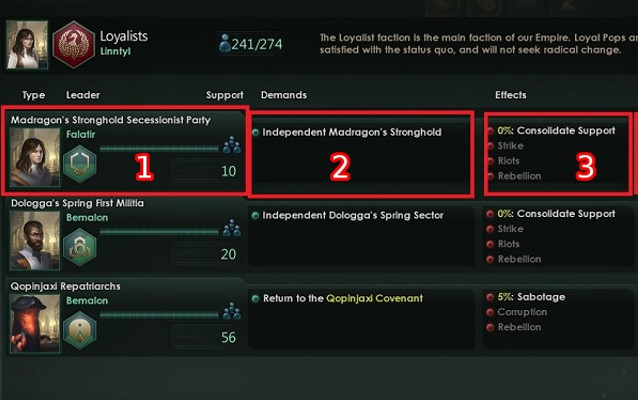This screenshot has height=400, width=640.
Task: Click pops icon in Madragon's Stronghold row
Action: 231,147
